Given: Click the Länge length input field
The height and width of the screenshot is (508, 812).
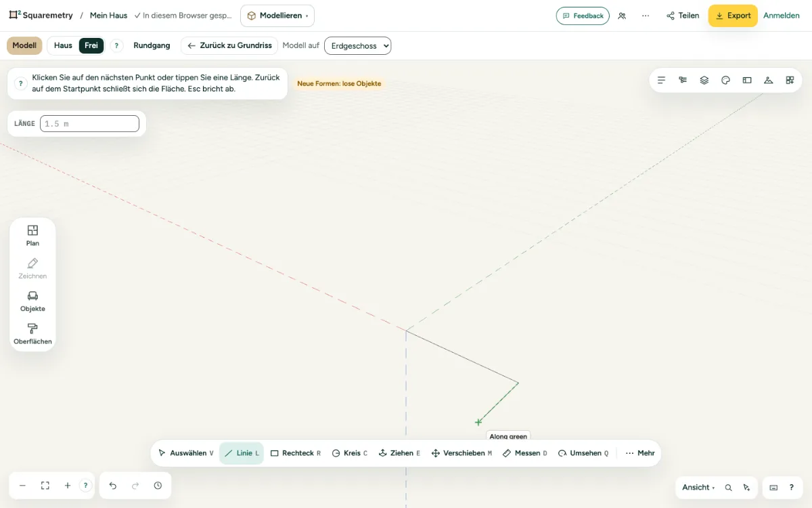Looking at the screenshot, I should tap(89, 124).
